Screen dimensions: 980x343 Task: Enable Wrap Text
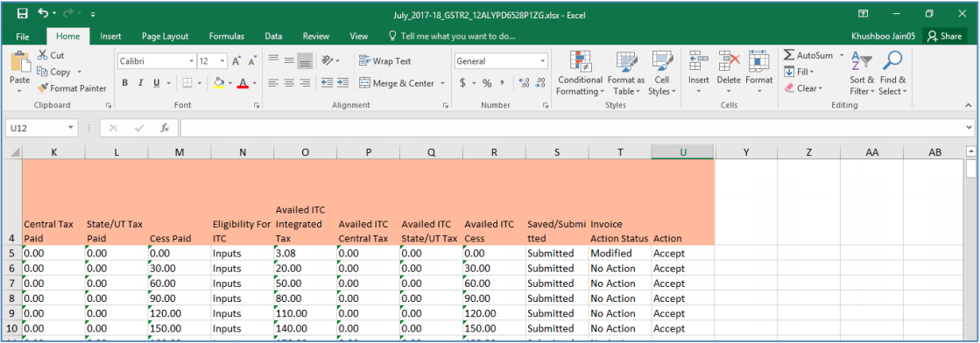[385, 61]
